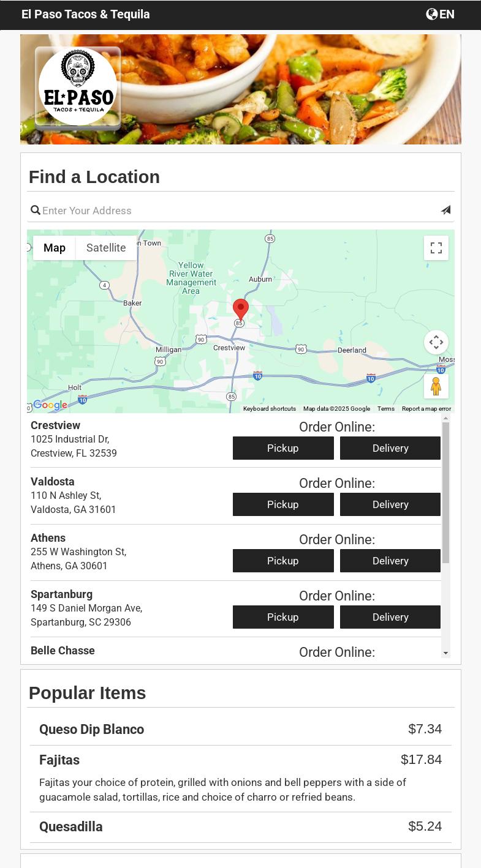Click the Google logo on the map

(x=50, y=405)
